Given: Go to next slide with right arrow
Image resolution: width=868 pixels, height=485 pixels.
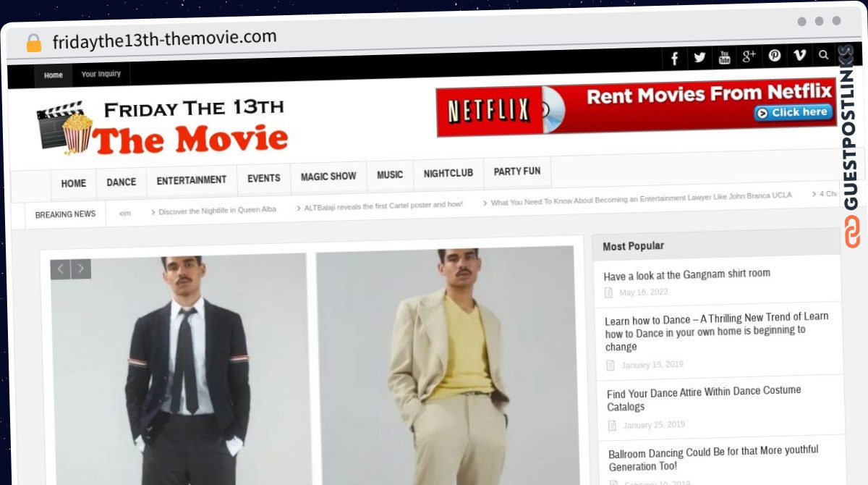Looking at the screenshot, I should [x=81, y=269].
